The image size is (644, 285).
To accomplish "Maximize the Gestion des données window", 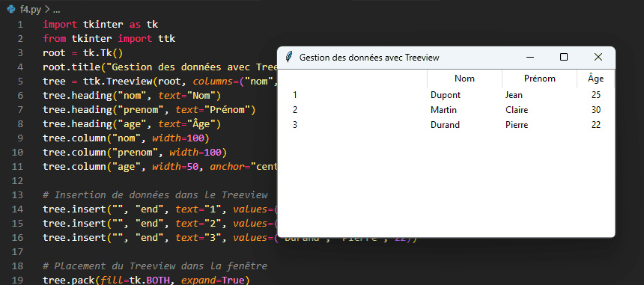I will [564, 57].
